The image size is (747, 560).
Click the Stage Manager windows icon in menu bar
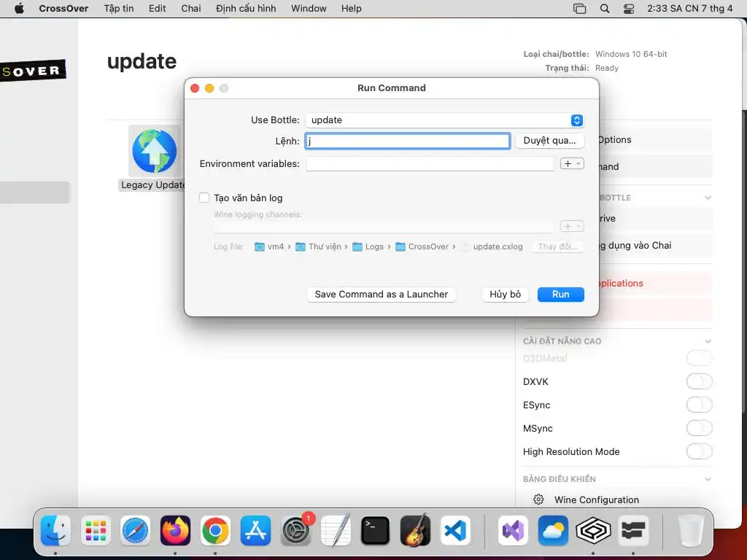click(x=579, y=9)
